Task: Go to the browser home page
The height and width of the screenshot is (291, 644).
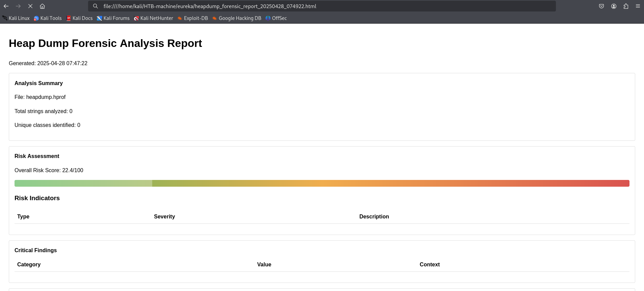Action: point(43,6)
